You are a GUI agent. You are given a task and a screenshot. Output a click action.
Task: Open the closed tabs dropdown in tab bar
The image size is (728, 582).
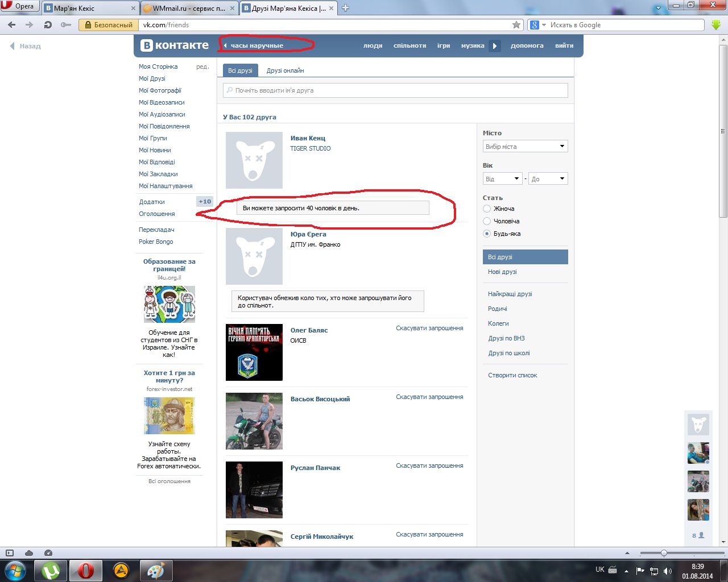(659, 8)
